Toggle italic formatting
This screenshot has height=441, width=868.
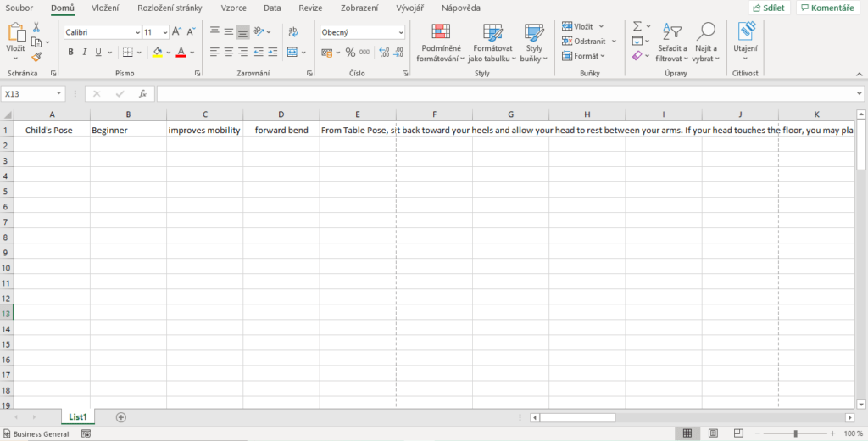pos(85,52)
